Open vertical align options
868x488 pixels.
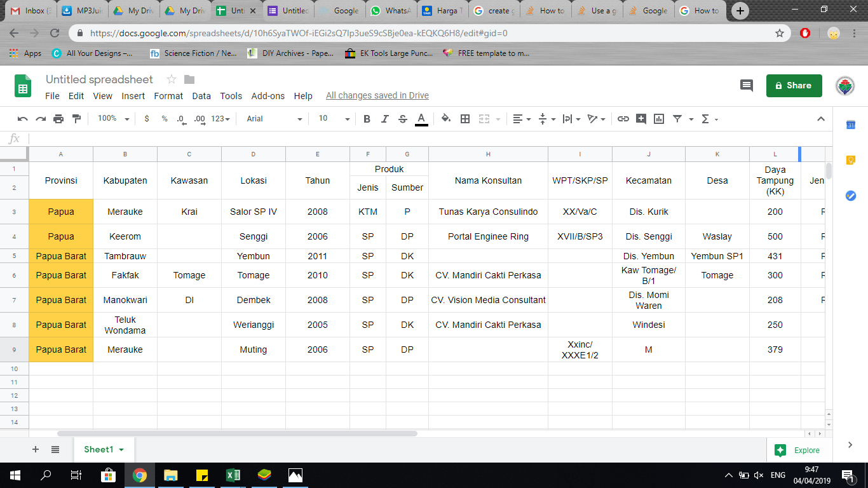[546, 119]
